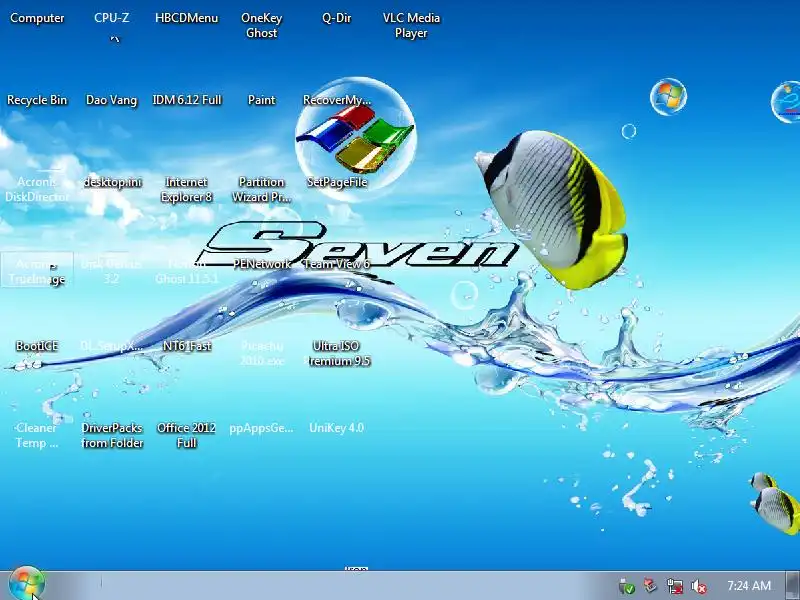Viewport: 800px width, 600px height.
Task: Select the SetPageFile shortcut label
Action: (x=337, y=182)
